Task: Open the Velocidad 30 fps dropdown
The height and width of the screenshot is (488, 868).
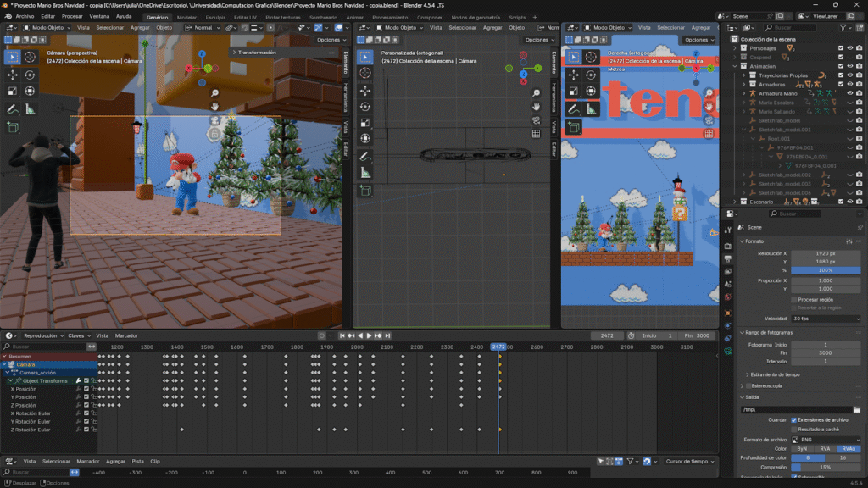Action: click(x=826, y=319)
